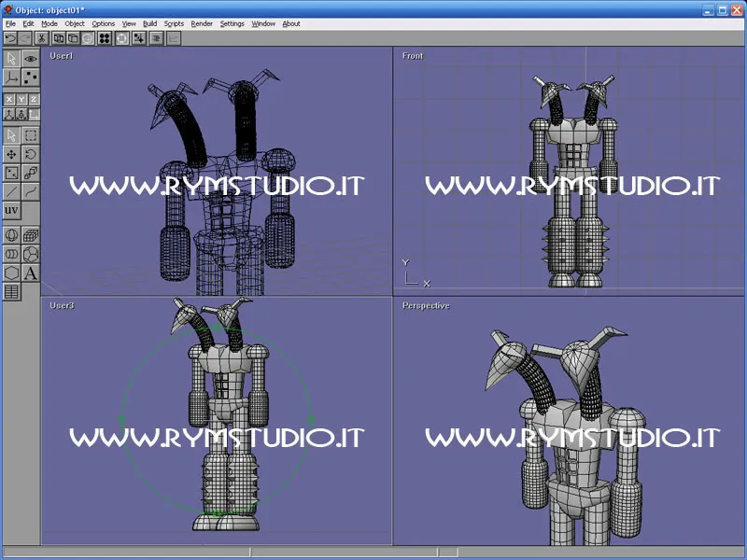Image resolution: width=747 pixels, height=560 pixels.
Task: Select the screen coordinates axes button
Action: tap(34, 114)
